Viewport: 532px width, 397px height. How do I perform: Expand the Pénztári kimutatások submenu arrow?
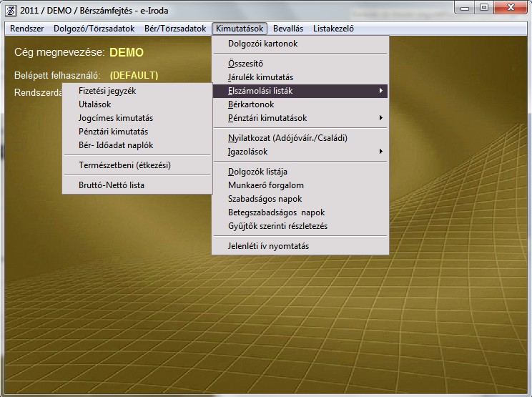tap(381, 118)
